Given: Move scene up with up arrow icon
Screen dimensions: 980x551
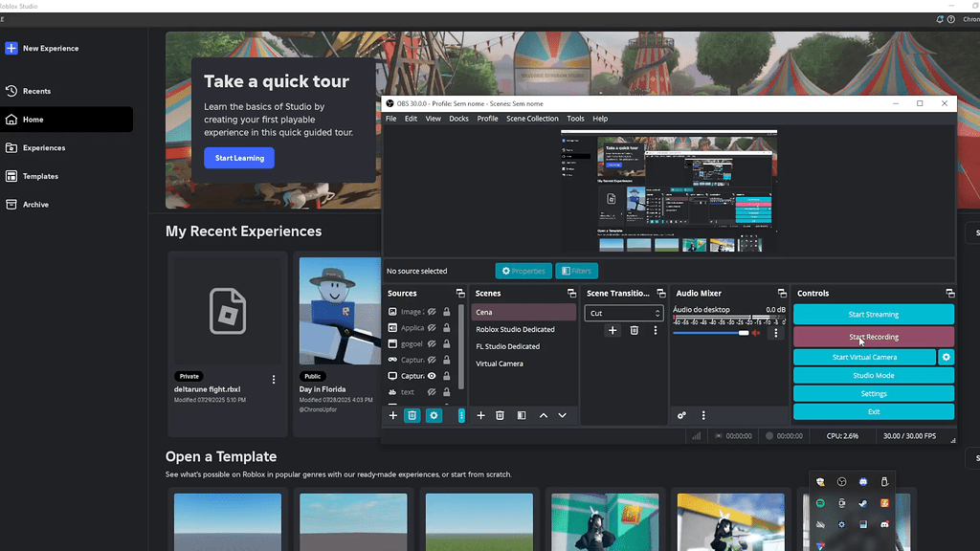Looking at the screenshot, I should click(544, 415).
